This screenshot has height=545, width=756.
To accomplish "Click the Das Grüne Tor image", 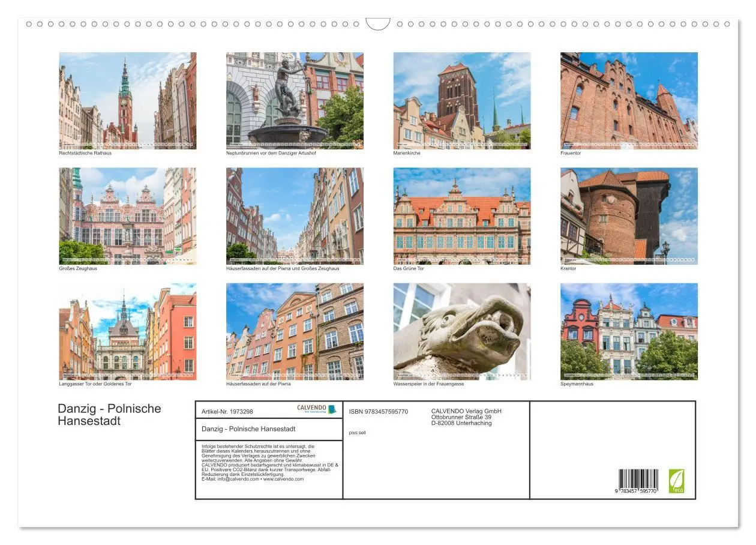I will point(461,216).
